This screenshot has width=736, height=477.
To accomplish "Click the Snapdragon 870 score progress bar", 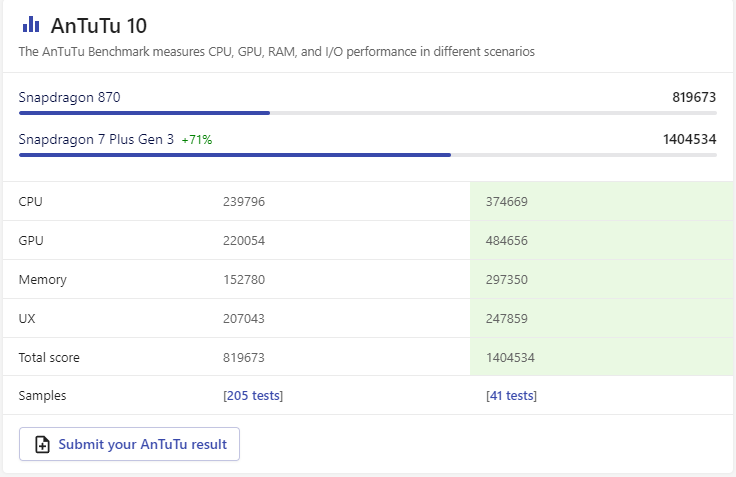I will [368, 113].
